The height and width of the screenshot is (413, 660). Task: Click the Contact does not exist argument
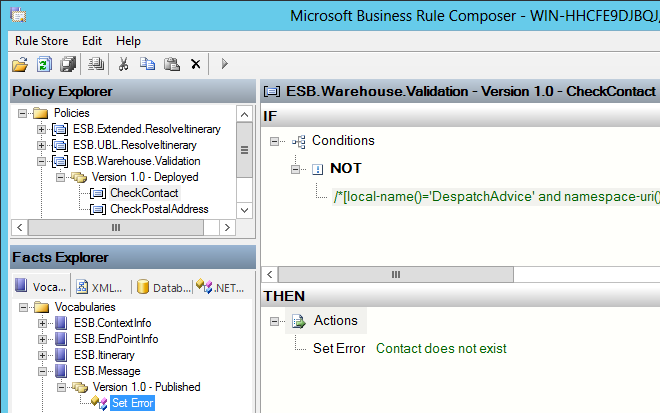click(x=441, y=349)
